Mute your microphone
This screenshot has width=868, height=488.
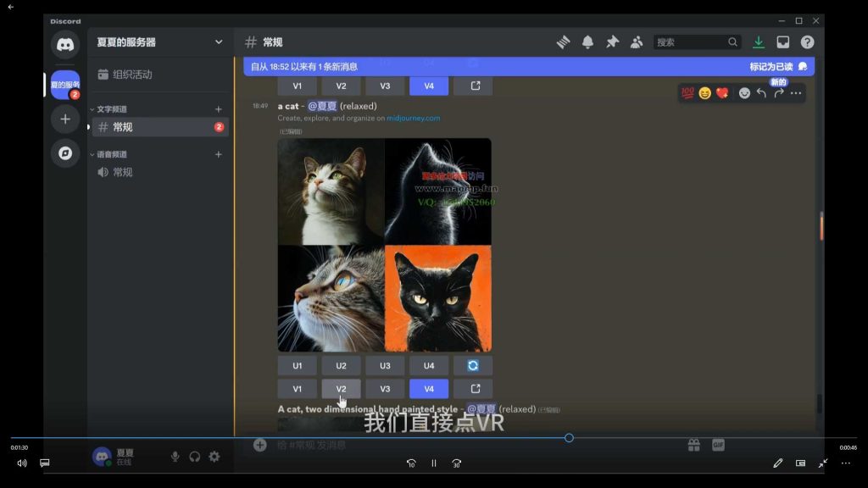(x=175, y=457)
